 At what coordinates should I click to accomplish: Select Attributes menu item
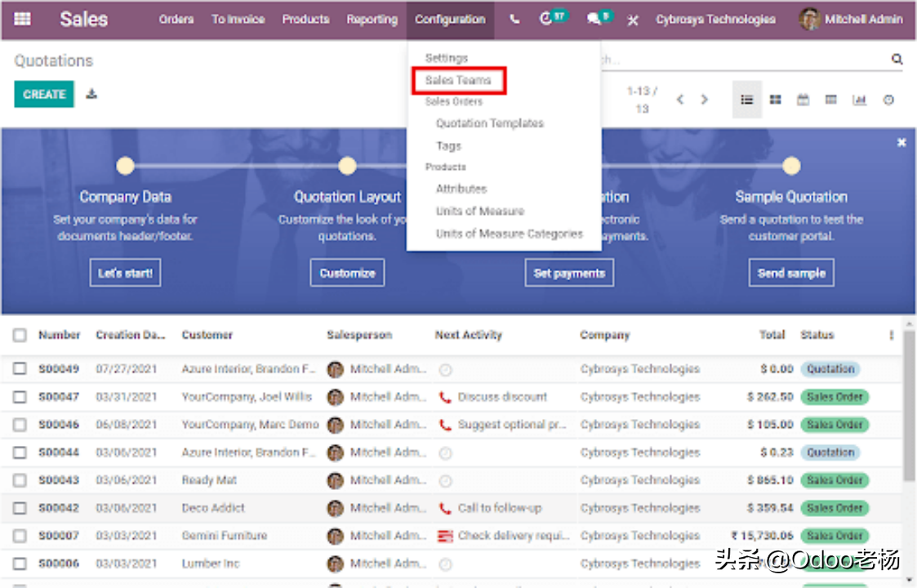click(461, 189)
